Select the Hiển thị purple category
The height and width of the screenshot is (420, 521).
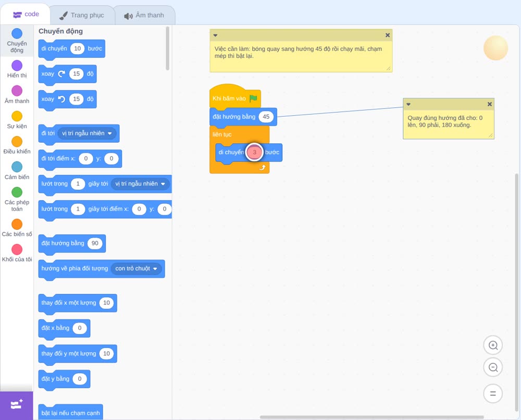tap(17, 66)
